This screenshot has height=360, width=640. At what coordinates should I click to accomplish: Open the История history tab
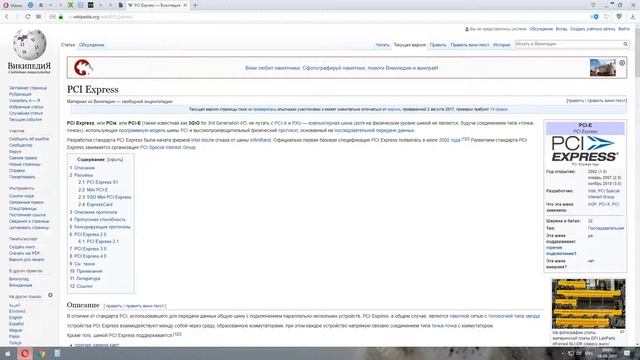(502, 45)
